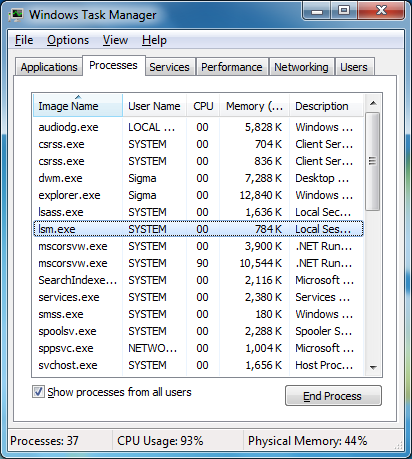Image resolution: width=412 pixels, height=459 pixels.
Task: Click the Local Sec... description cell
Action: pos(323,212)
